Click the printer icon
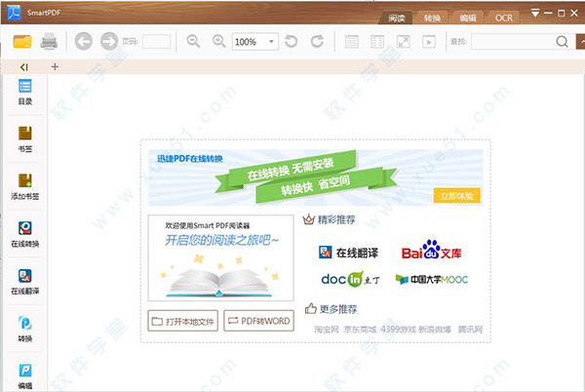The image size is (585, 392). point(49,41)
